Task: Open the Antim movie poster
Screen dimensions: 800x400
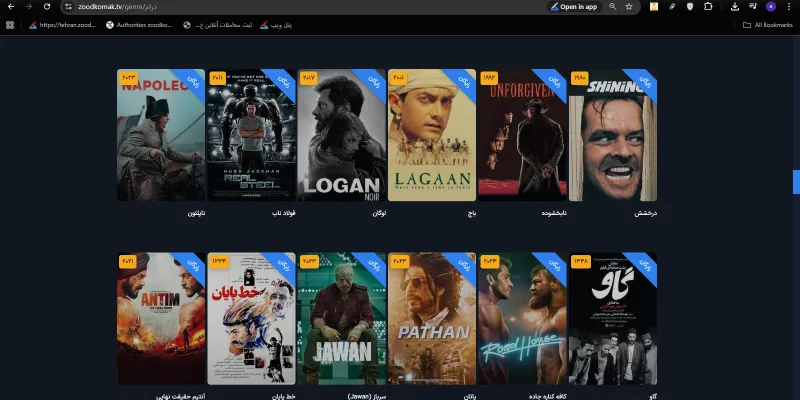Action: pyautogui.click(x=161, y=318)
